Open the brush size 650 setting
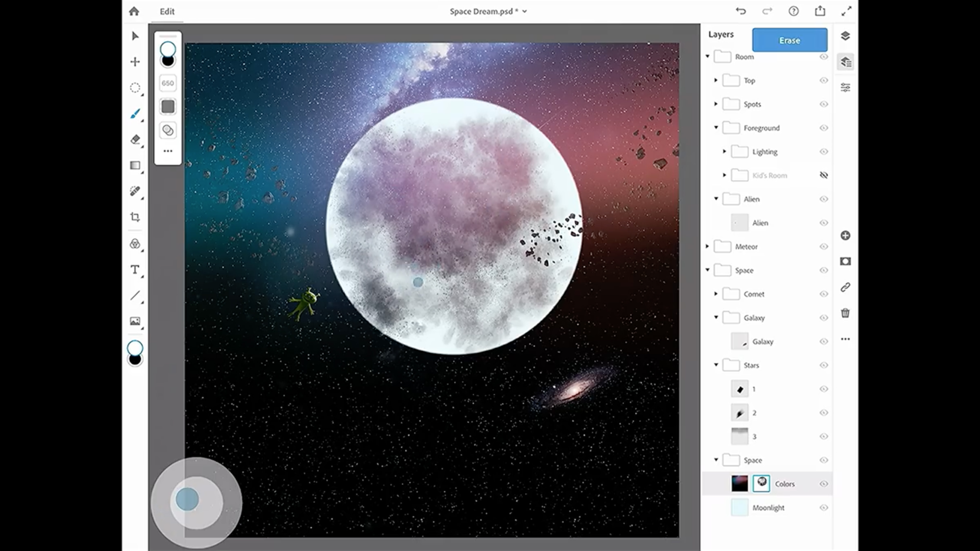Viewport: 980px width, 551px height. [x=168, y=83]
